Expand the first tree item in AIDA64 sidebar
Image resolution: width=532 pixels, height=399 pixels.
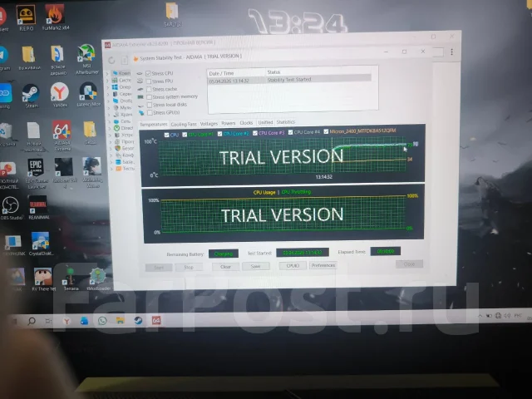pyautogui.click(x=107, y=73)
